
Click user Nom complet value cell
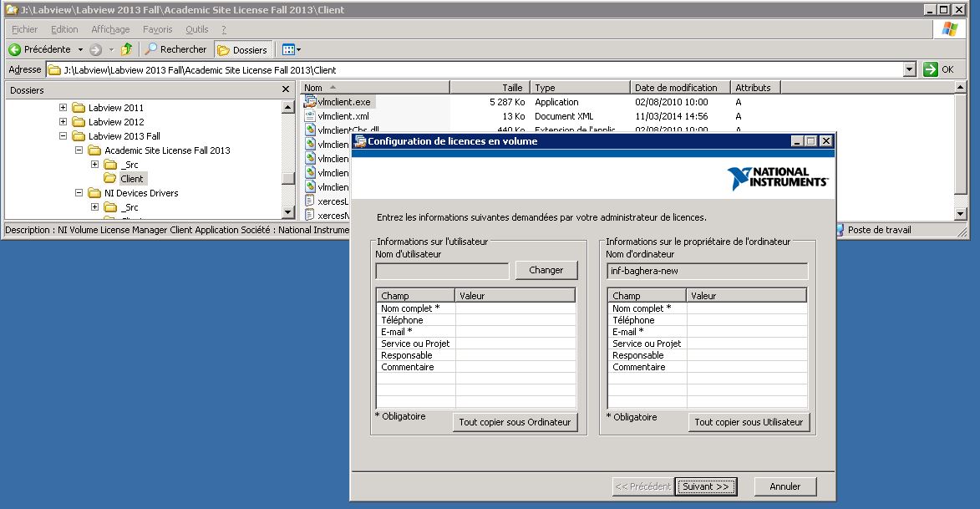515,308
